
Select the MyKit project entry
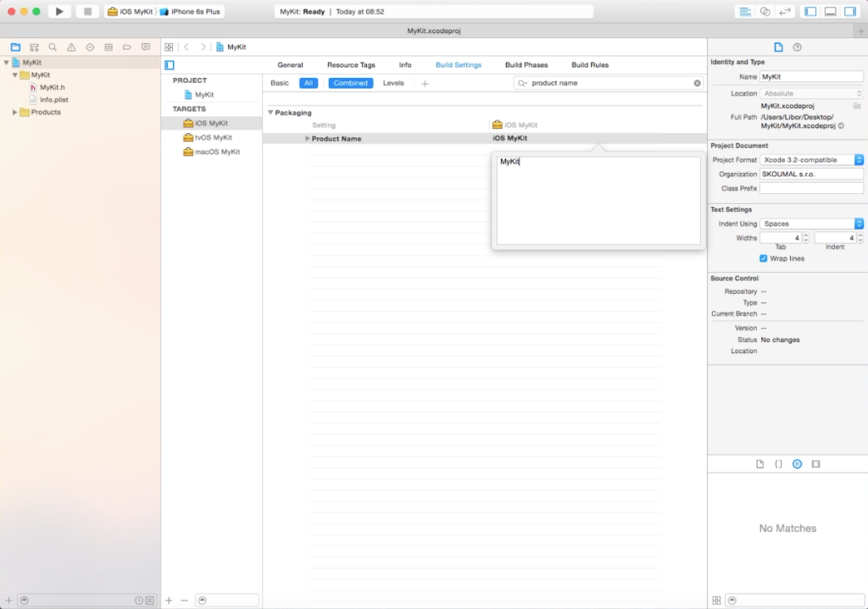tap(199, 95)
